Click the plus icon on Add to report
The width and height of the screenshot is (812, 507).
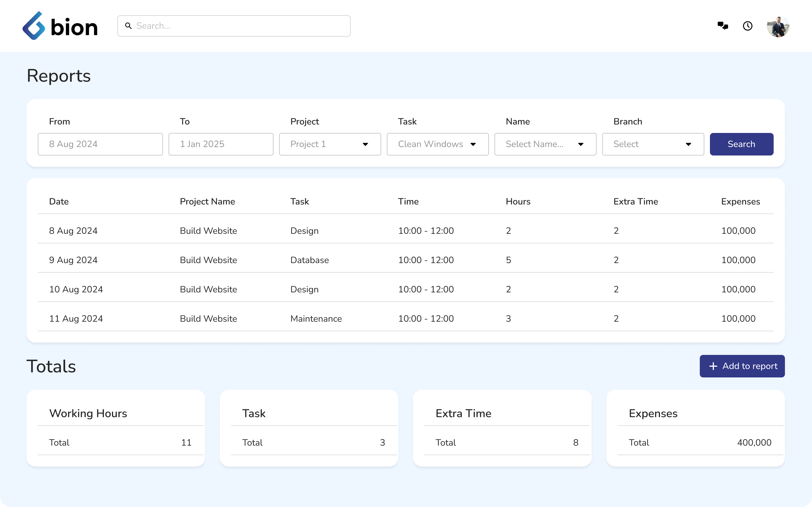tap(713, 366)
